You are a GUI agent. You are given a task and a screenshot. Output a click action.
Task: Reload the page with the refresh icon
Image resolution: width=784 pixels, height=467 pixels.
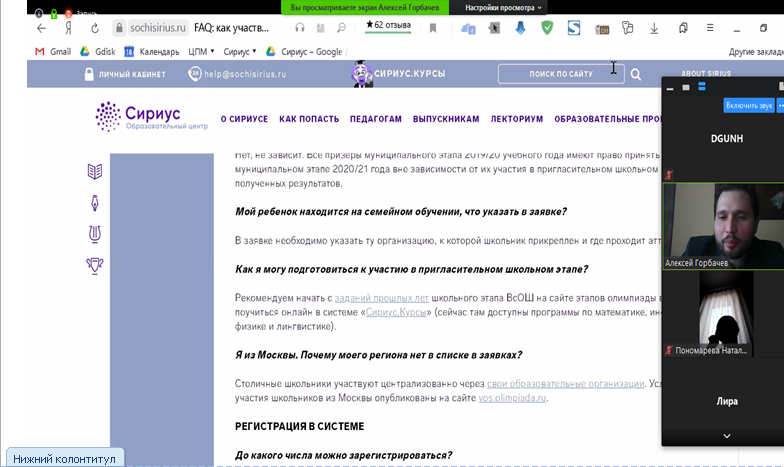94,28
